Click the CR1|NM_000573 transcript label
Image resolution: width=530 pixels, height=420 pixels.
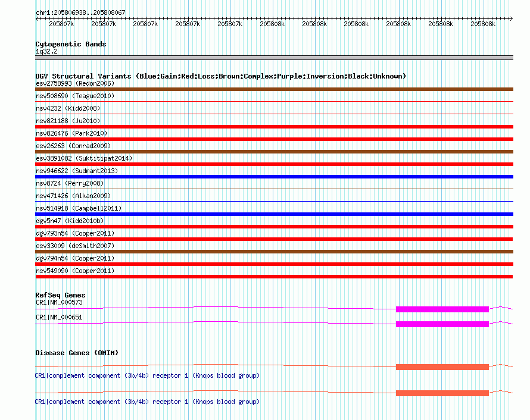[x=59, y=303]
